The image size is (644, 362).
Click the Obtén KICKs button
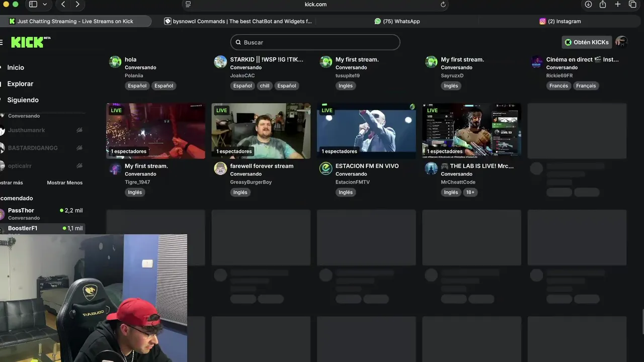[587, 42]
